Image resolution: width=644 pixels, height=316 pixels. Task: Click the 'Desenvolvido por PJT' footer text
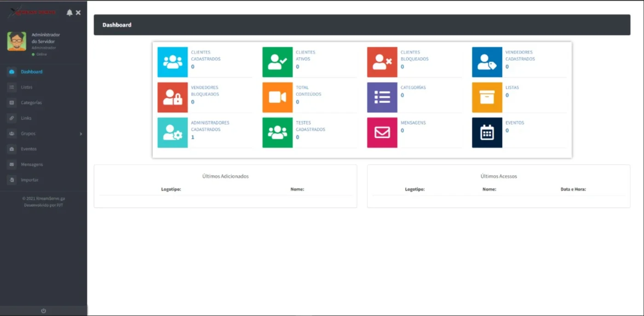(x=44, y=205)
